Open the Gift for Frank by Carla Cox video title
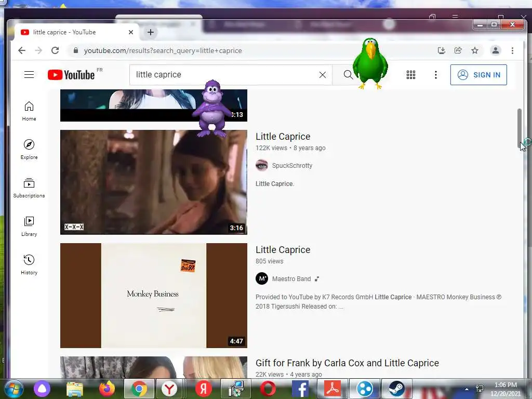 (347, 363)
